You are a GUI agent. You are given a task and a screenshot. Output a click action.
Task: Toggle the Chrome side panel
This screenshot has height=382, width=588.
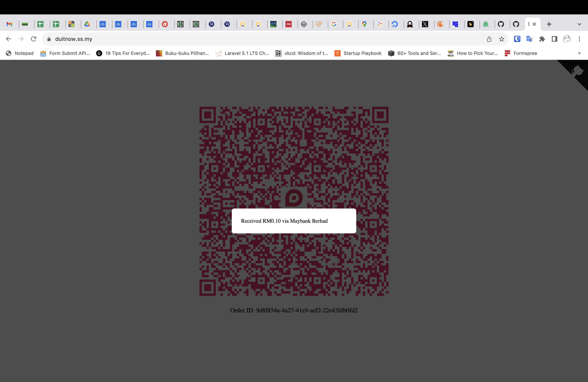pyautogui.click(x=554, y=39)
